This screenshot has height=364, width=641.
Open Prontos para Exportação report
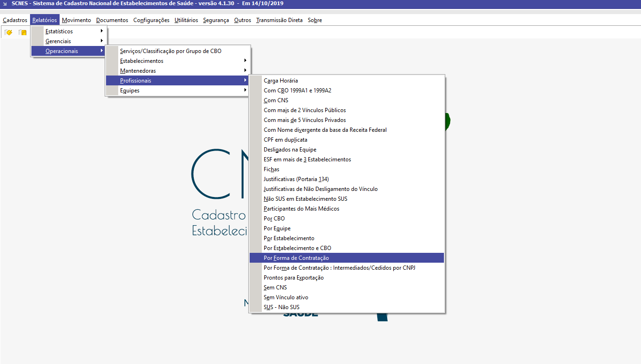point(293,278)
